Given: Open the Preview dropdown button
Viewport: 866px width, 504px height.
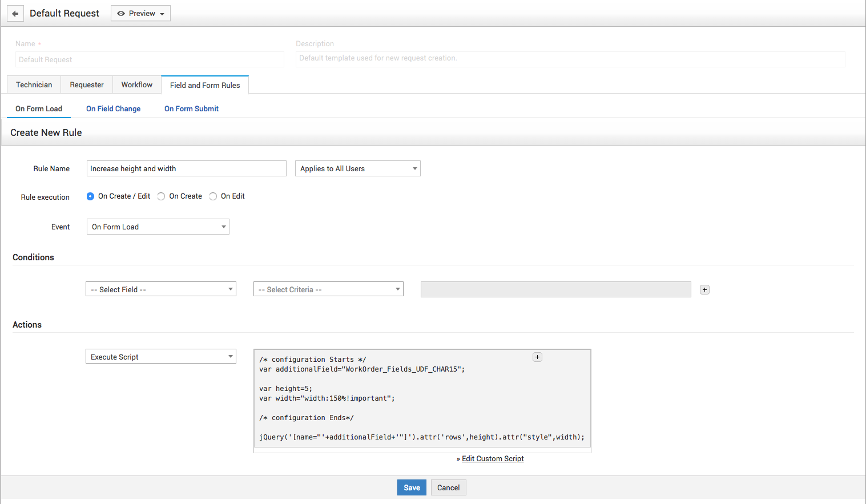Looking at the screenshot, I should (140, 14).
